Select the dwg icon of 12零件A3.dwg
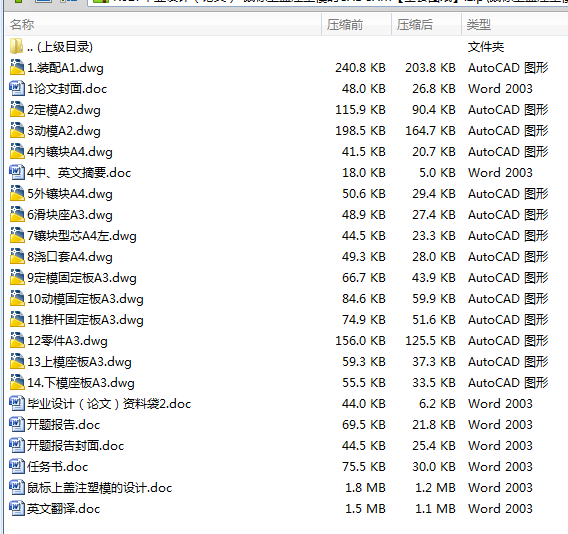Viewport: 568px width, 534px height. tap(17, 341)
